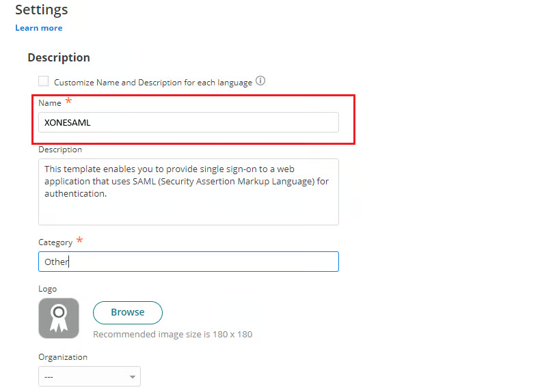
Task: Click the red asterisk next to Category
Action: pyautogui.click(x=80, y=240)
